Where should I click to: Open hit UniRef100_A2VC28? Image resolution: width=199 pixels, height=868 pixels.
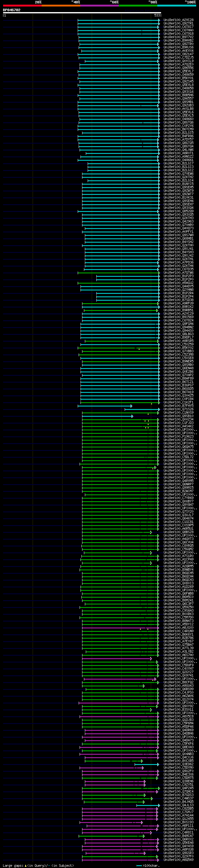click(179, 20)
